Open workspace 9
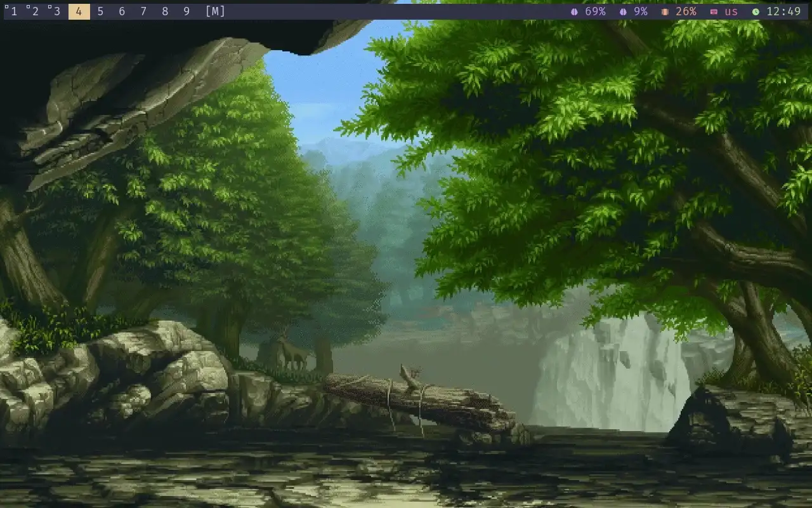Viewport: 812px width, 508px height. click(x=187, y=11)
